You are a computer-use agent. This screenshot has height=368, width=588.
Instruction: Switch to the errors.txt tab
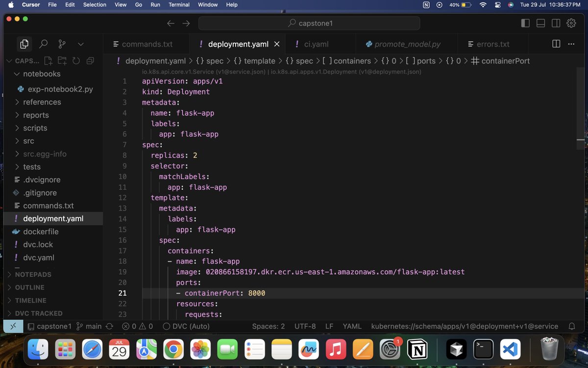pos(492,44)
